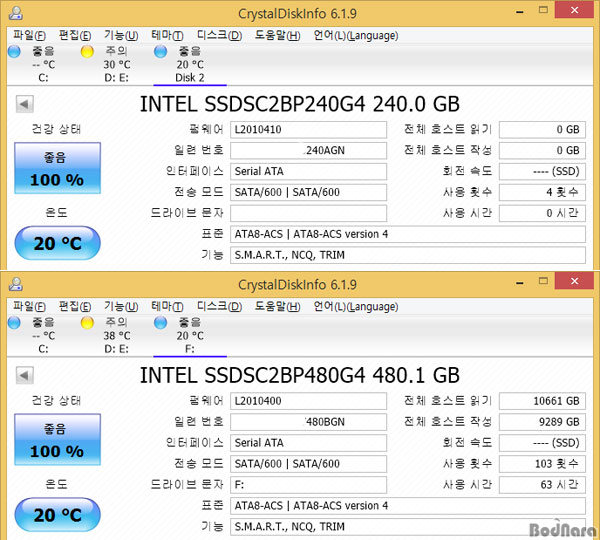This screenshot has width=600, height=540.
Task: Click Serial ATA interface field in bottom window
Action: [308, 443]
